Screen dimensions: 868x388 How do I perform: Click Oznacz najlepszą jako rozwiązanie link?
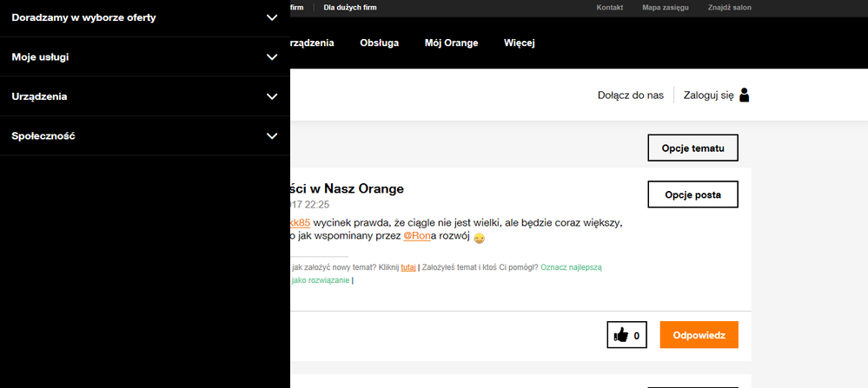click(571, 267)
